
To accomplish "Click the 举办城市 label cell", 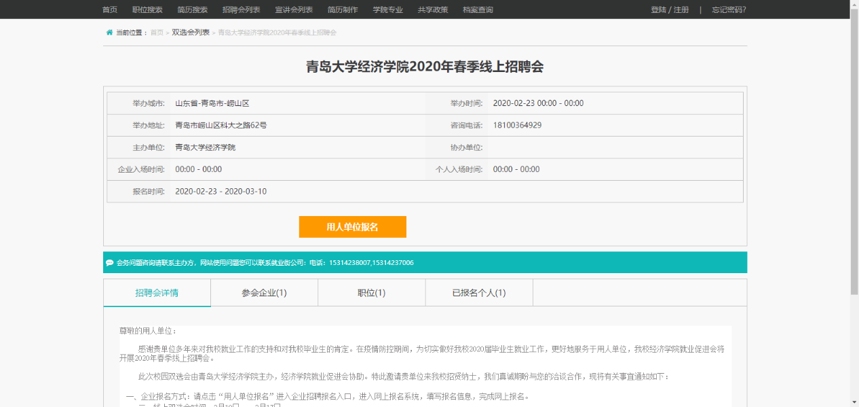I will 139,104.
